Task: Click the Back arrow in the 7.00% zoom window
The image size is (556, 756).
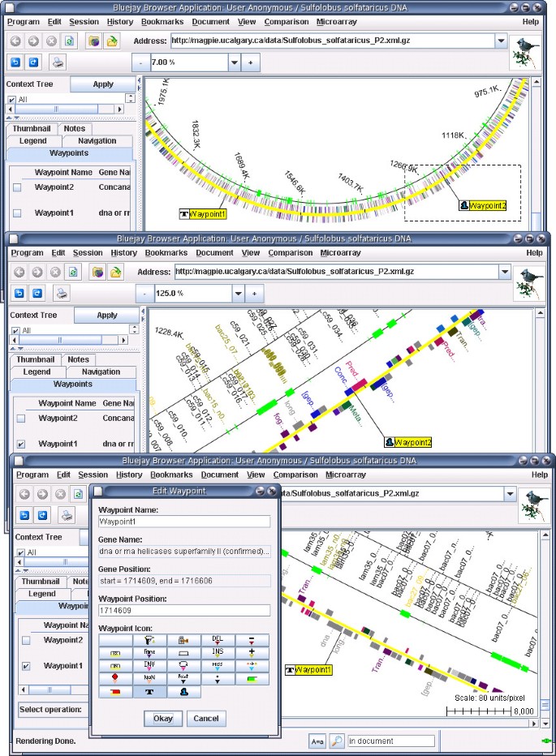Action: pyautogui.click(x=15, y=41)
